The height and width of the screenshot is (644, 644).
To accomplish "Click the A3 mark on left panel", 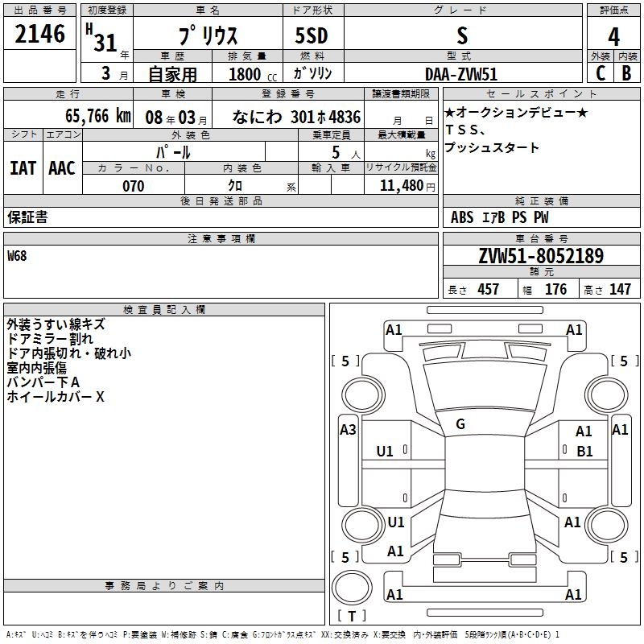I will (x=348, y=430).
